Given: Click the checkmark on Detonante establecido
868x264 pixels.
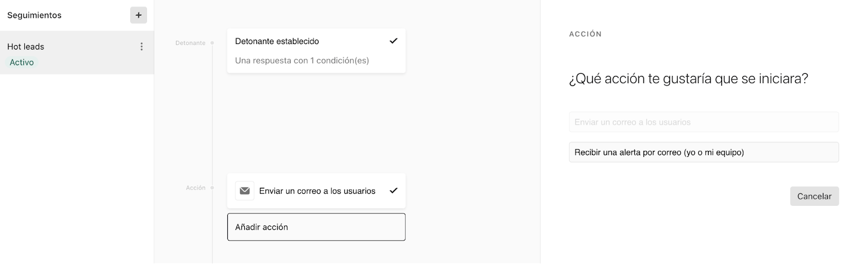Looking at the screenshot, I should pos(393,41).
